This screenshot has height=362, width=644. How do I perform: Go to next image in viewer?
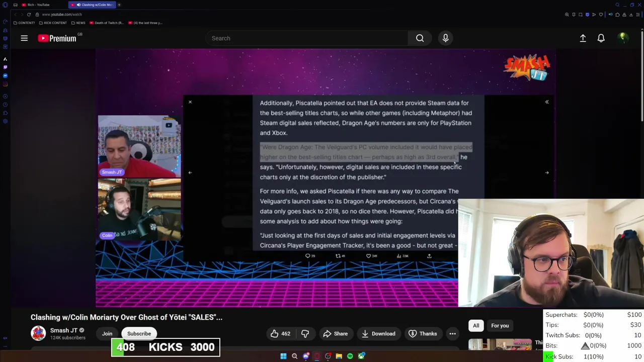click(x=547, y=172)
